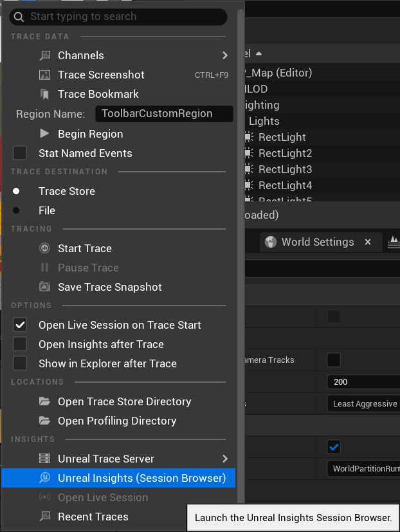Click the tab icon right of World Settings
The image size is (400, 532).
[x=394, y=243]
